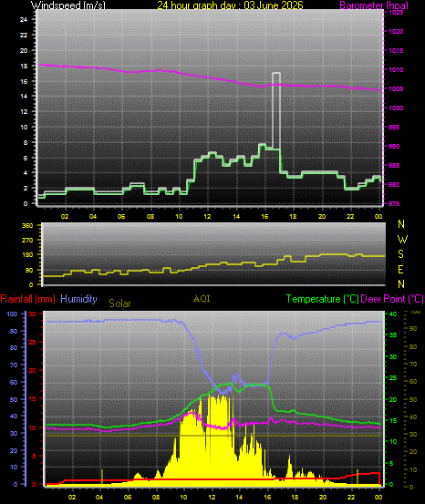425x504 pixels.
Task: Click the Barometer (hpa) axis title
Action: coord(374,5)
